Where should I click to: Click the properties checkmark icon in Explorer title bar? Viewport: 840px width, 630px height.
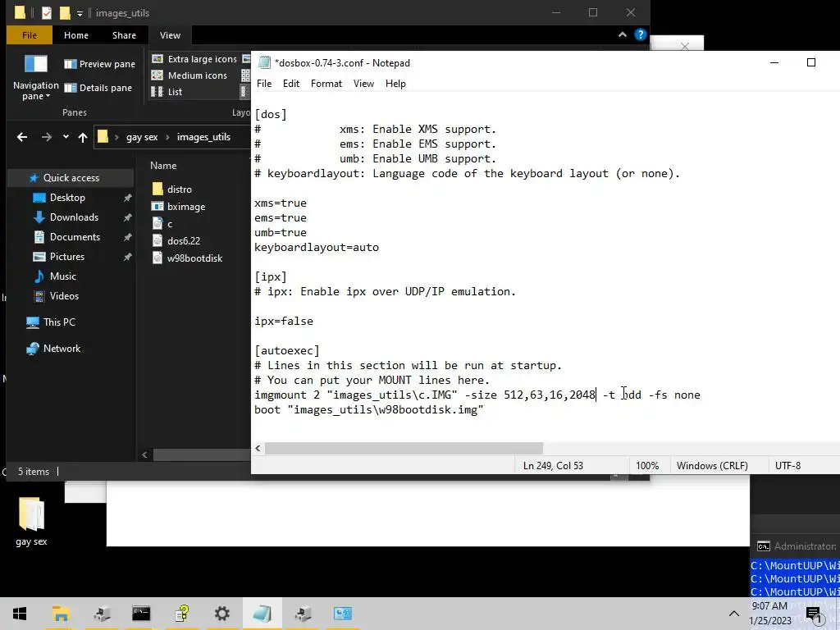[x=47, y=12]
